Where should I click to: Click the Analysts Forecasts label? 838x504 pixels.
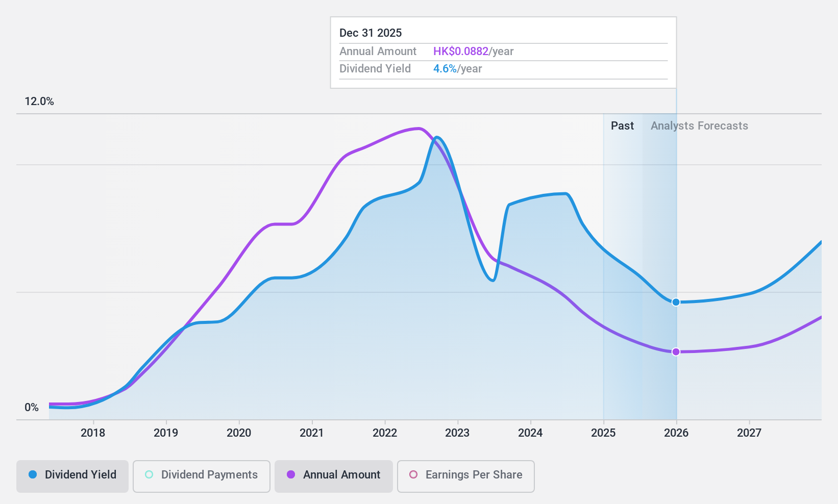coord(699,126)
